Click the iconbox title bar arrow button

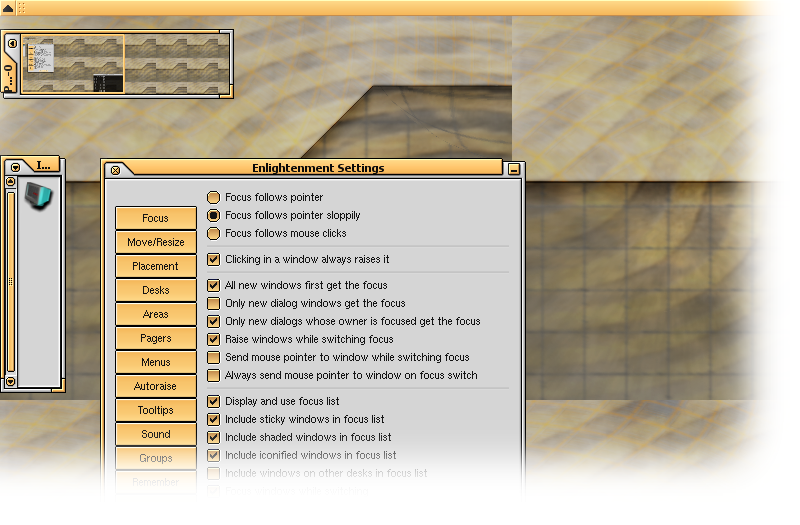pyautogui.click(x=15, y=167)
